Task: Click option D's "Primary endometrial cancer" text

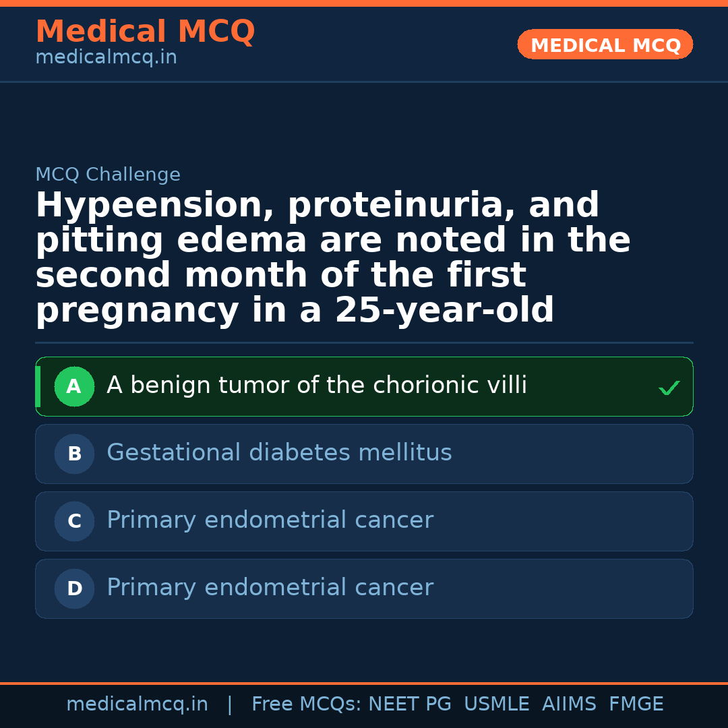Action: [270, 588]
